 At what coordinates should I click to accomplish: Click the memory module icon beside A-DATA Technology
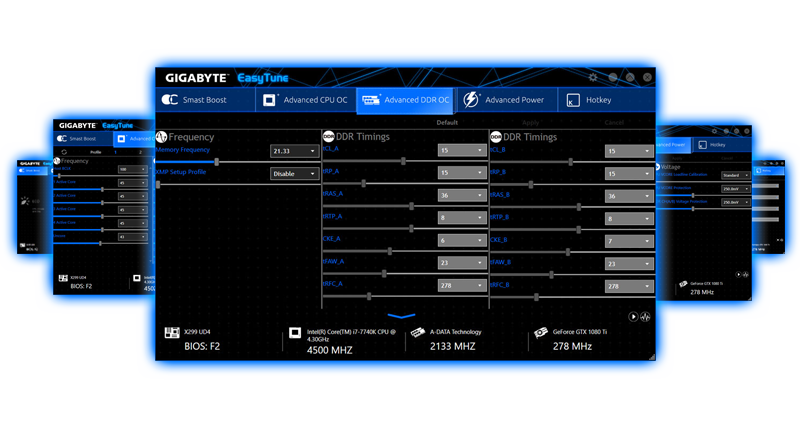[x=418, y=333]
